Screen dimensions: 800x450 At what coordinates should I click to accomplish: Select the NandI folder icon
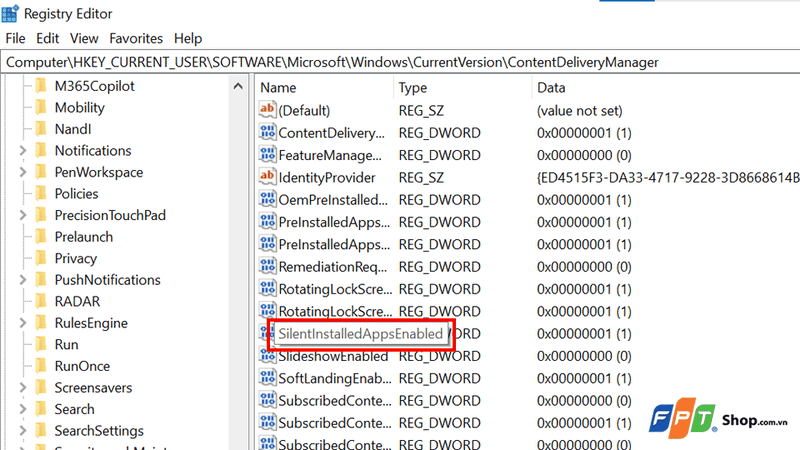pyautogui.click(x=41, y=129)
